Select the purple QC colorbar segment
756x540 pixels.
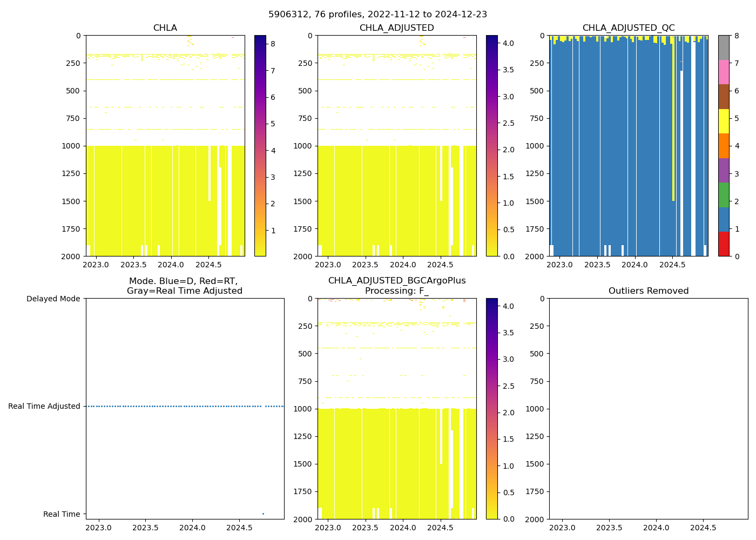point(724,170)
